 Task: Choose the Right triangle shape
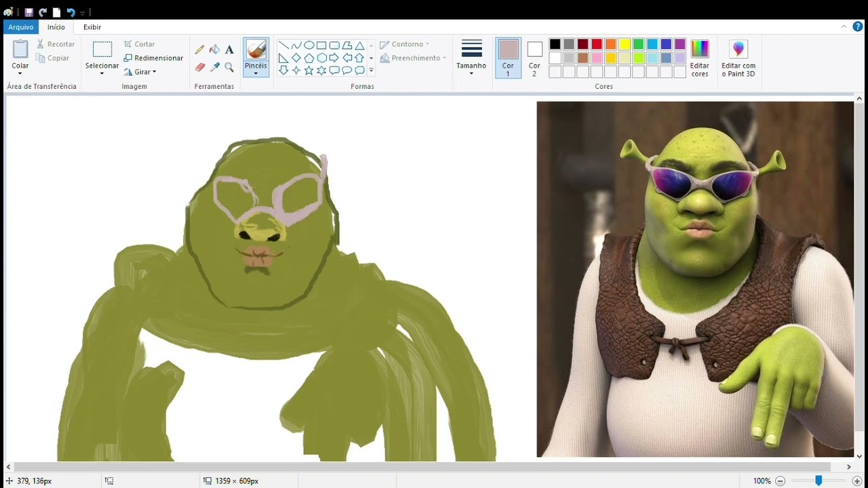(x=283, y=58)
